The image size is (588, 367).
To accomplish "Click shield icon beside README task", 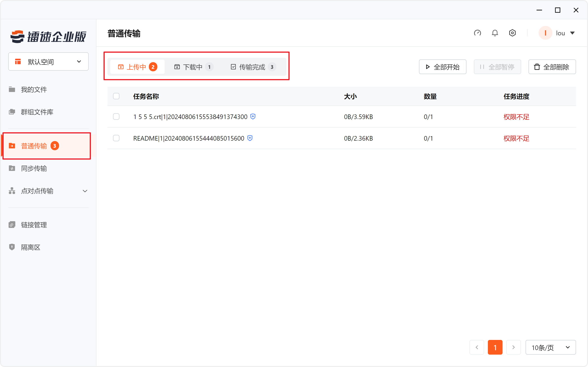I will (x=250, y=138).
